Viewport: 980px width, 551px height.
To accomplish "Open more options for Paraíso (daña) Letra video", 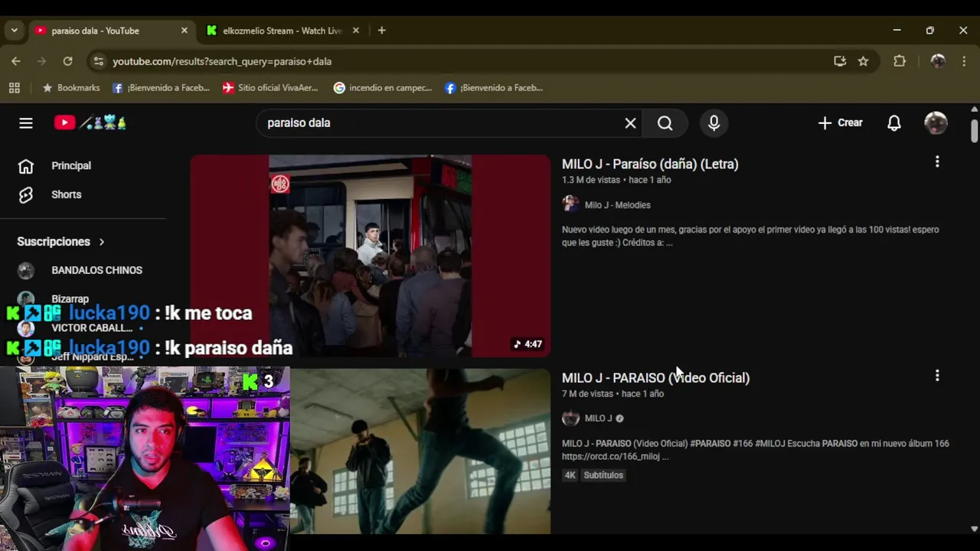I will tap(937, 162).
